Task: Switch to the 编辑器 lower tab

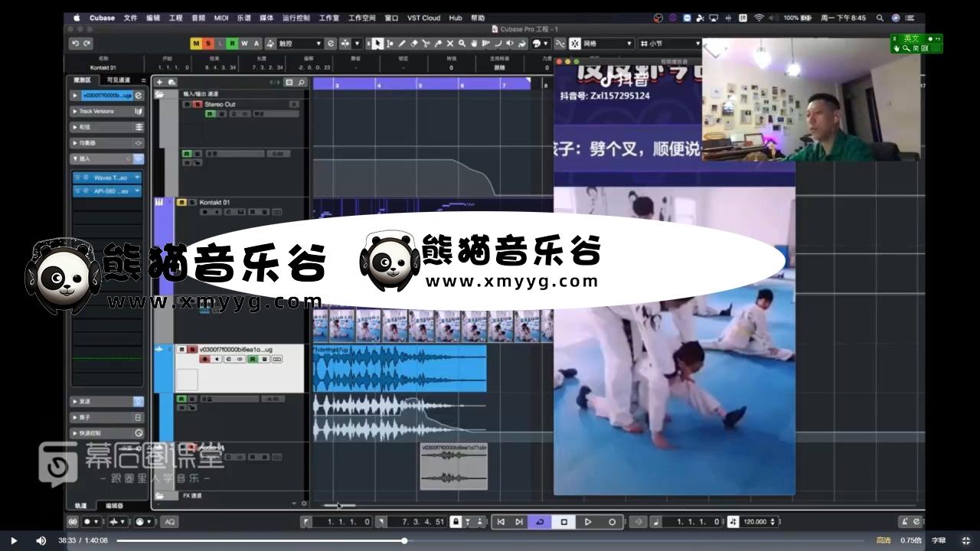Action: pos(114,506)
